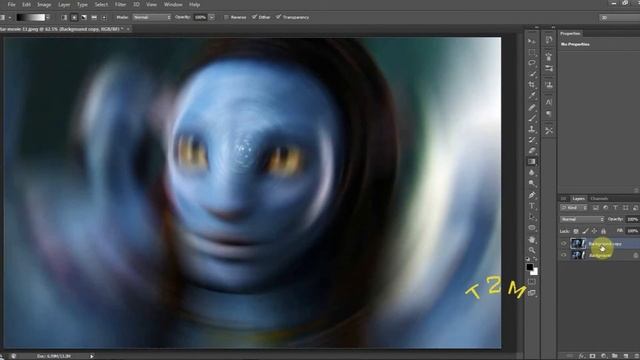This screenshot has width=640, height=360.
Task: Hide the Background layer
Action: [564, 255]
